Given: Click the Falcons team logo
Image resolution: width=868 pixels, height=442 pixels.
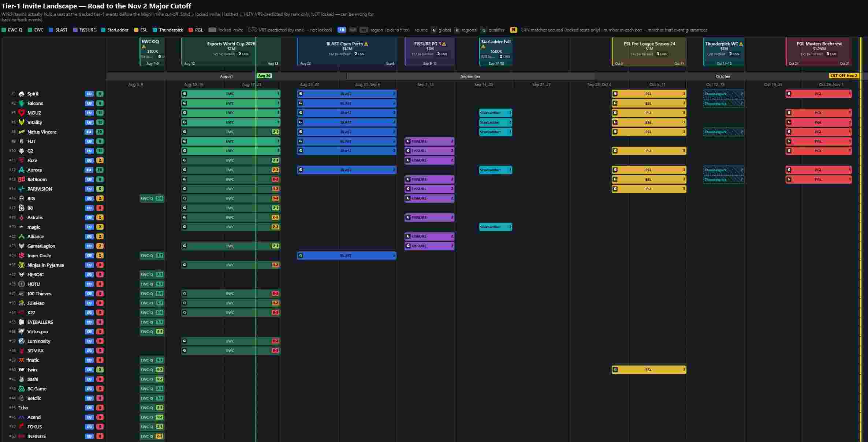Looking at the screenshot, I should pyautogui.click(x=22, y=104).
